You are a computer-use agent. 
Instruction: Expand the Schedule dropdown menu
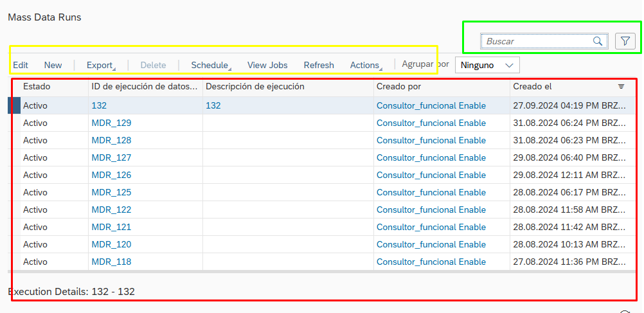tap(210, 65)
